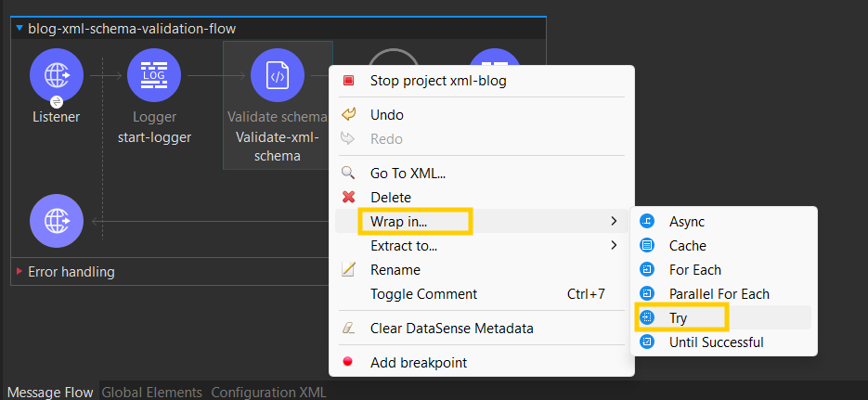This screenshot has width=868, height=400.
Task: Open the Extract to... submenu
Action: (x=404, y=246)
